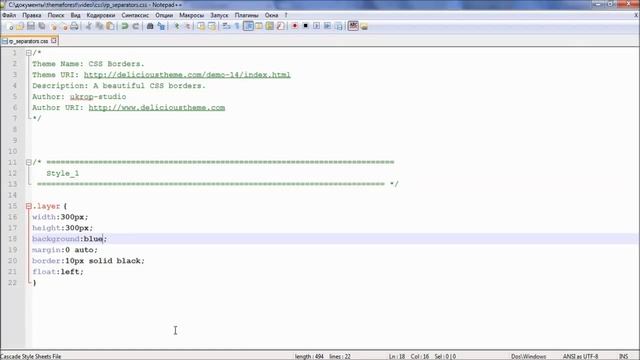
Task: Click the 'margin:0 auto;' line
Action: pos(65,250)
